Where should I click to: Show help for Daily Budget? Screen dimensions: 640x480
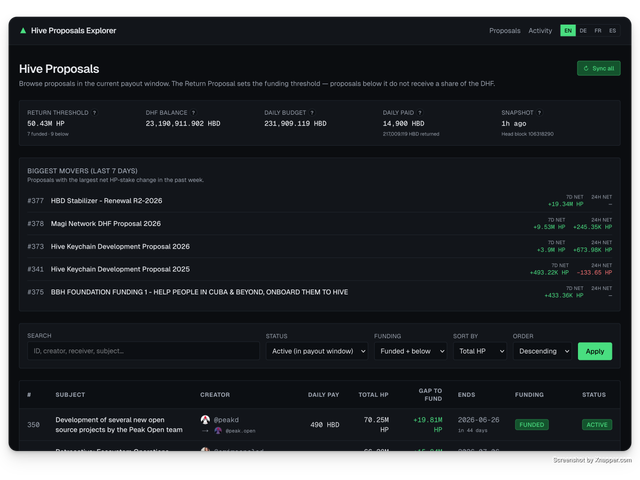pyautogui.click(x=312, y=113)
